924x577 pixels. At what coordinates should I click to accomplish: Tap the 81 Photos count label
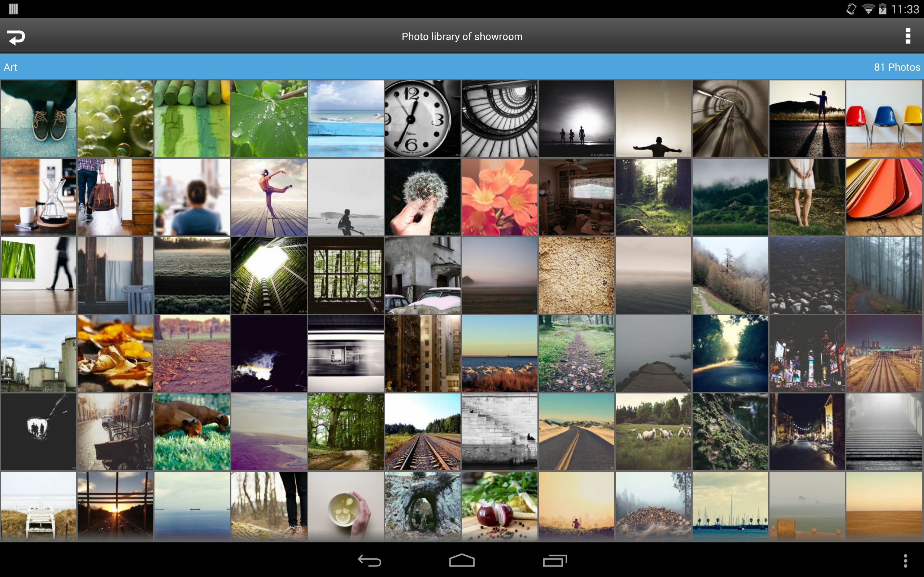click(x=897, y=67)
